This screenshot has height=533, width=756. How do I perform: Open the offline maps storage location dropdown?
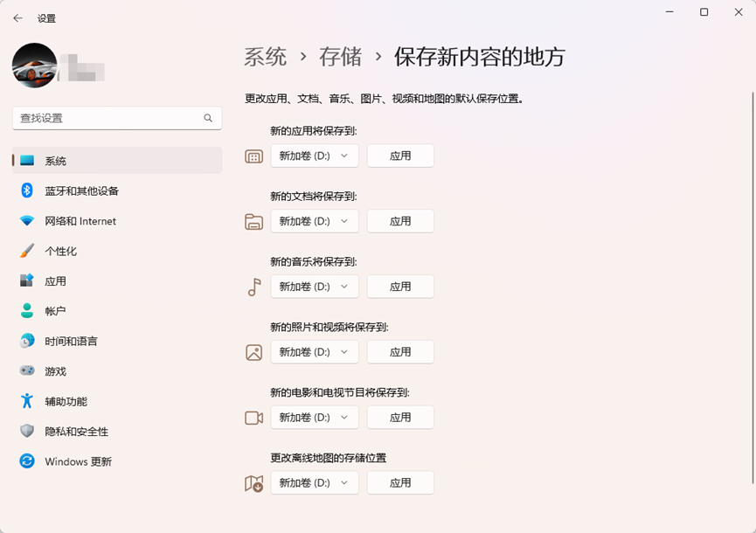click(315, 482)
